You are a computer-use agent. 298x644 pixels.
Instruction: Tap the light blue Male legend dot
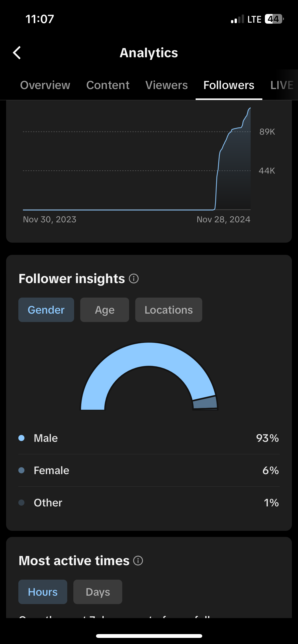click(x=21, y=438)
